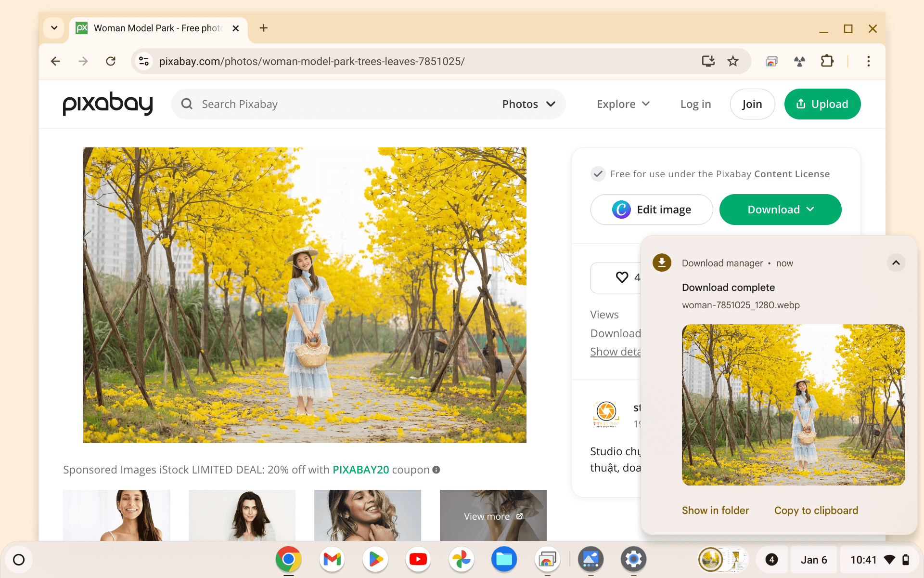Open second sponsored dark-haired woman image

(242, 515)
